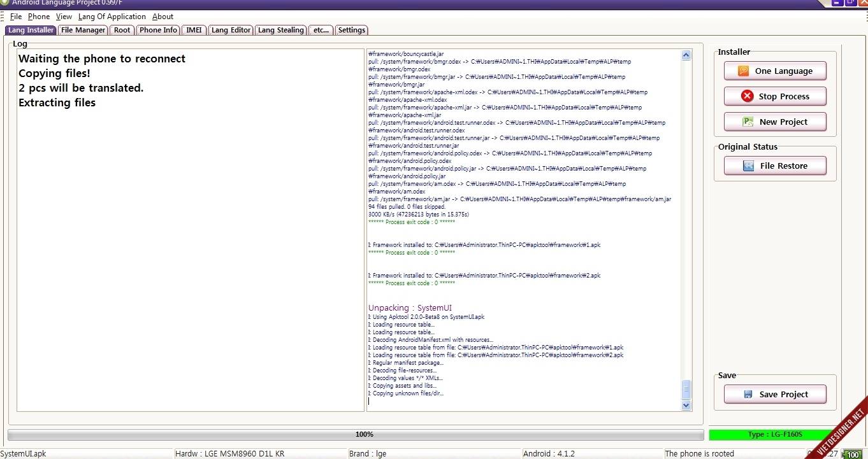The width and height of the screenshot is (868, 459).
Task: Click the Stop Process button
Action: pos(775,96)
